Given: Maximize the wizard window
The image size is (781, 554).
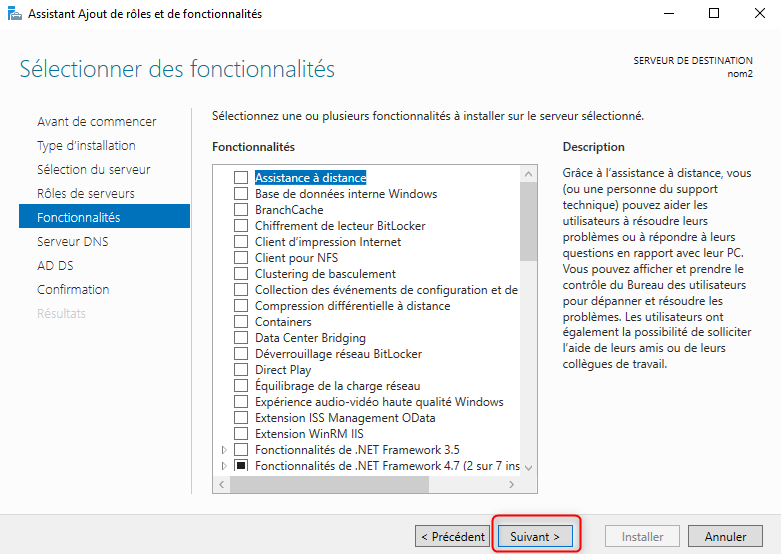Looking at the screenshot, I should [714, 13].
